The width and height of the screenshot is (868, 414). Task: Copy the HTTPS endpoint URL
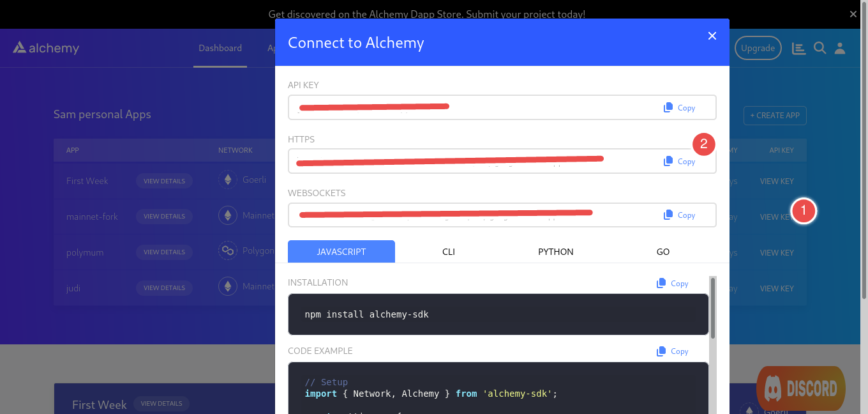point(680,161)
